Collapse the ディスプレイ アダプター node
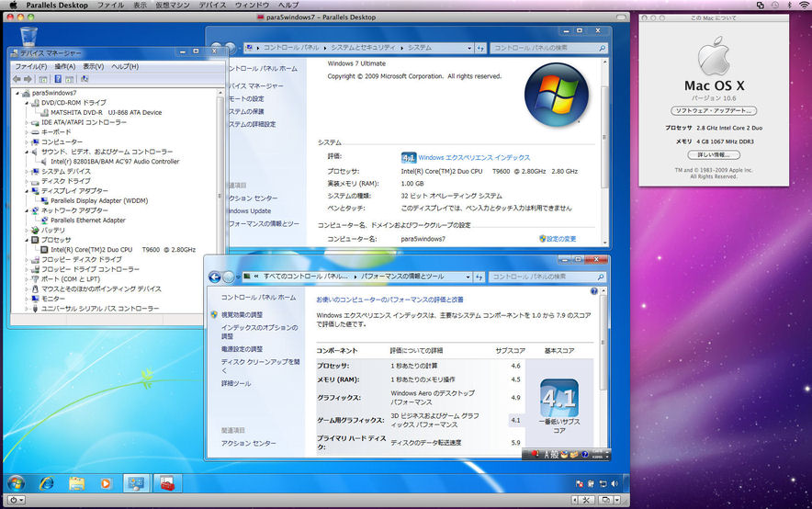 (27, 191)
